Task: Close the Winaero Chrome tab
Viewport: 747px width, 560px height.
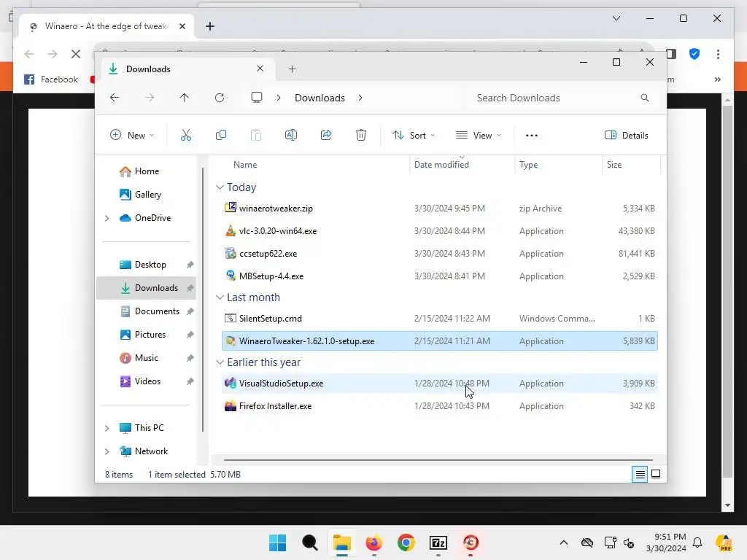Action: [x=182, y=26]
